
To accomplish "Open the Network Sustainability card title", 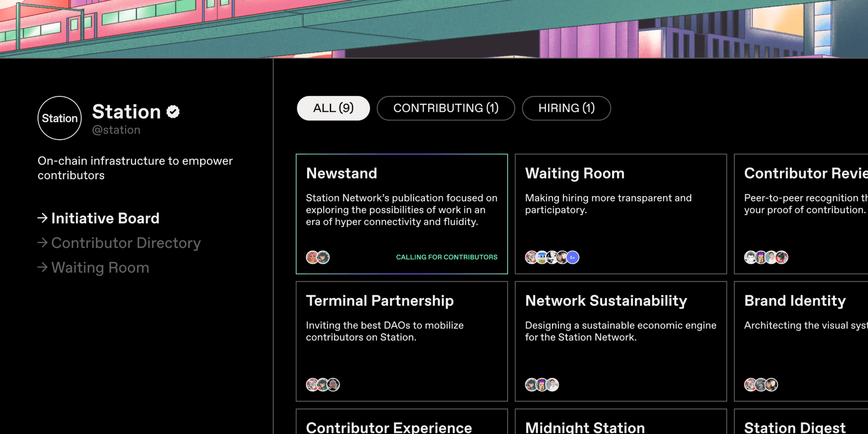I will [x=606, y=301].
